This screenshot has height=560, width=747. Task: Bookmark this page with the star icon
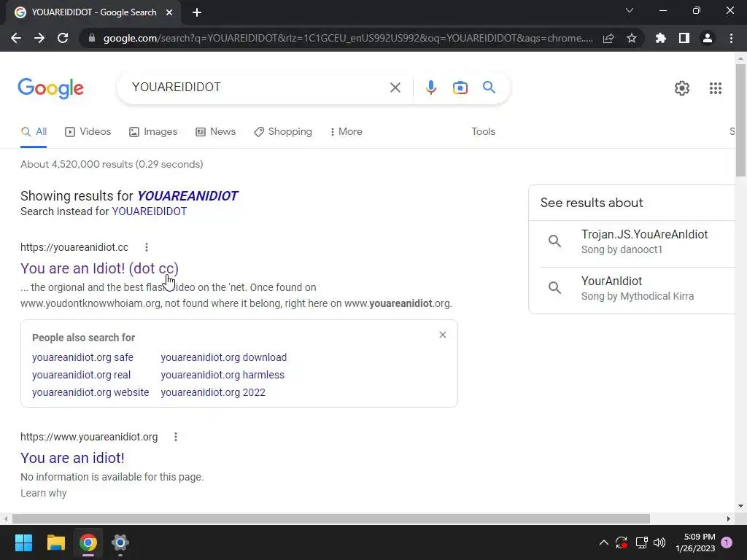pos(632,38)
